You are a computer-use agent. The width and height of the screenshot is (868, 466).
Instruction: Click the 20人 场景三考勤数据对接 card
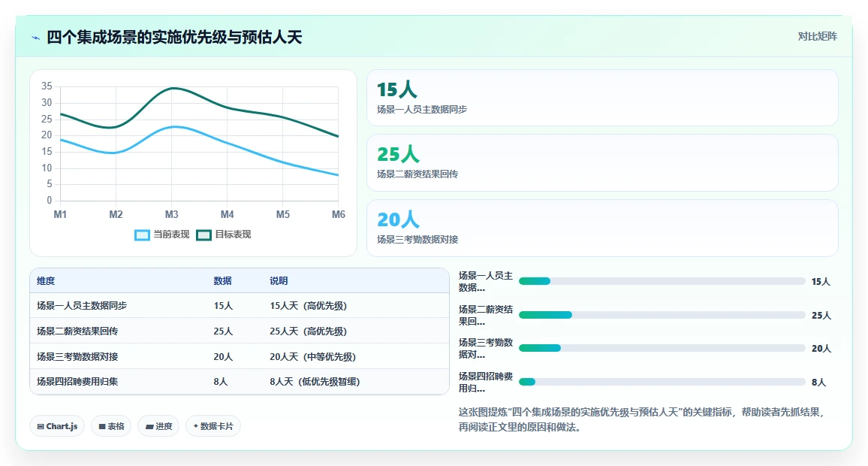click(602, 228)
